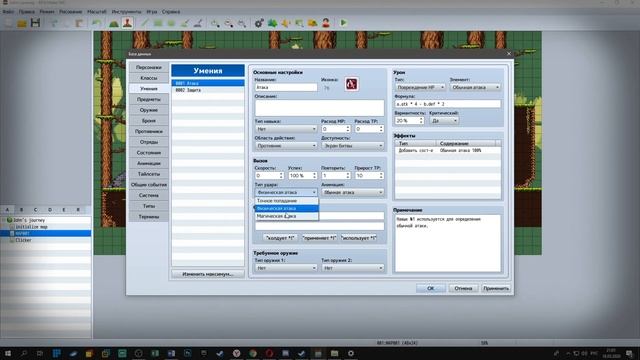Screen dimensions: 640x360
Task: Switch to Система database tab
Action: [x=149, y=195]
